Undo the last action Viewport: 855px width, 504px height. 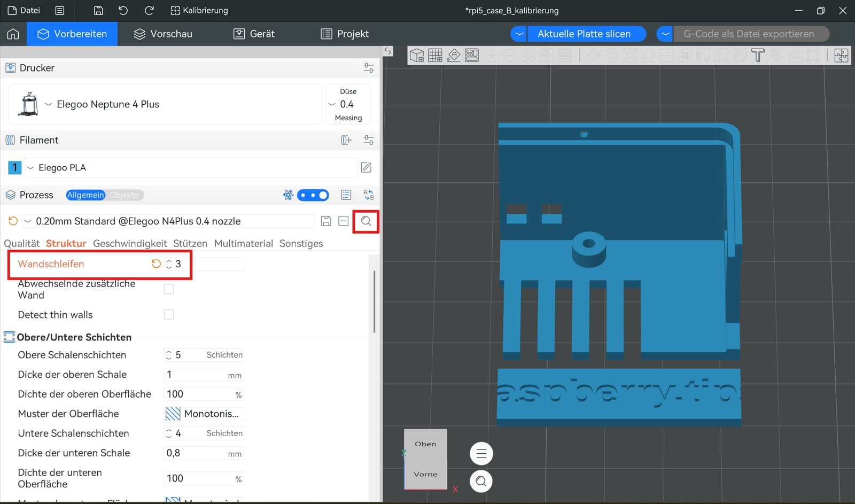coord(123,10)
